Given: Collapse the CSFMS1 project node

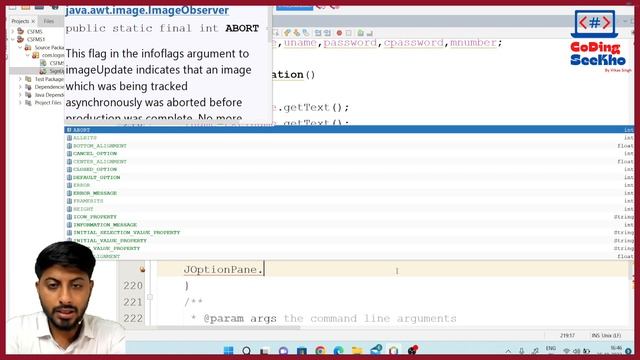Looking at the screenshot, I should [13, 40].
